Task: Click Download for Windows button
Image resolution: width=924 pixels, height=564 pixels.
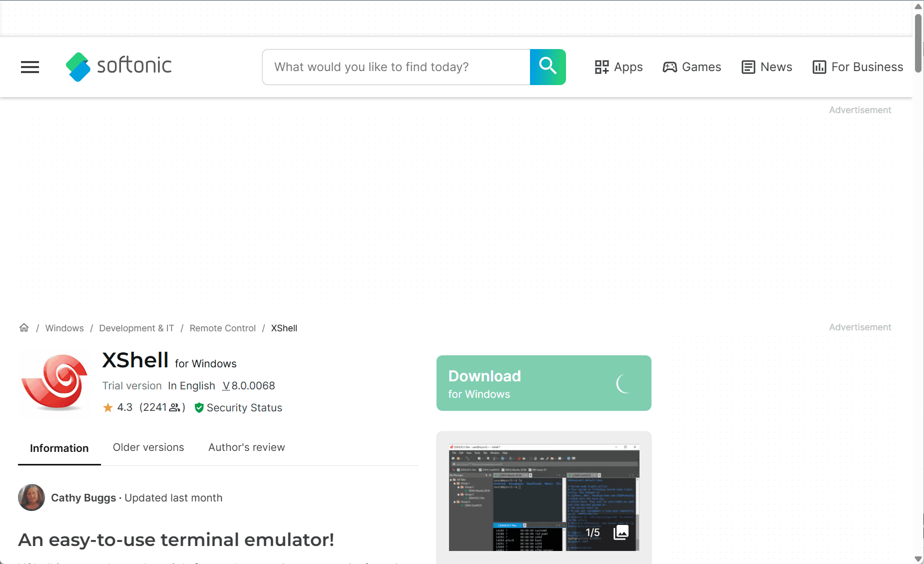Action: [543, 383]
